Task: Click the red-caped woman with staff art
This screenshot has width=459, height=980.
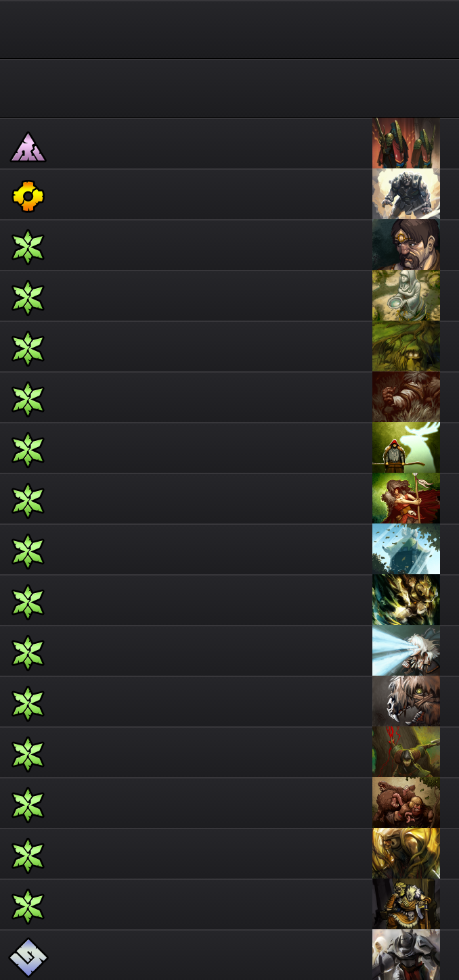Action: tap(406, 498)
